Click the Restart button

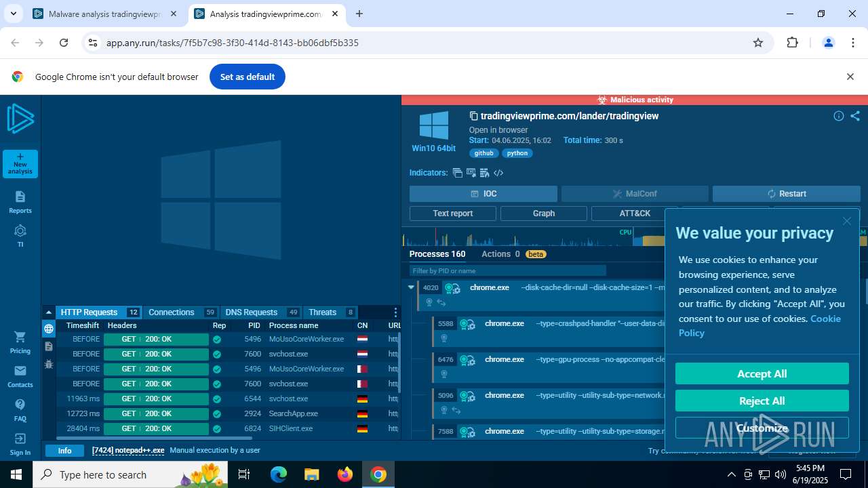tap(787, 194)
